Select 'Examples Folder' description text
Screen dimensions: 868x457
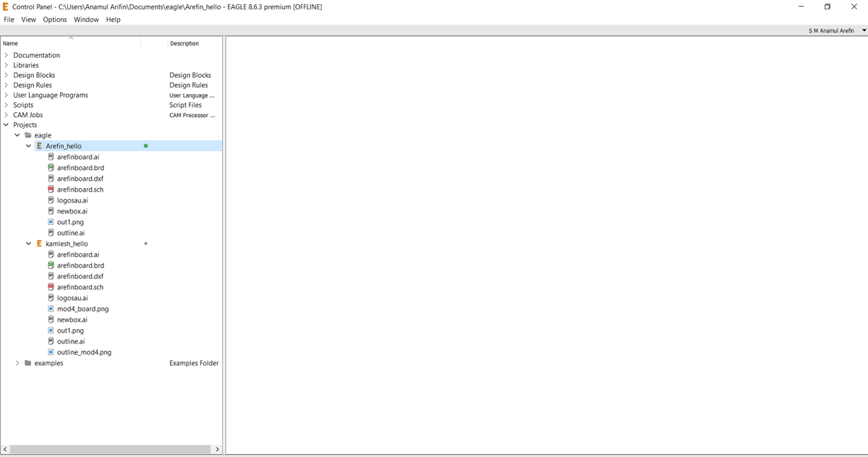click(194, 363)
